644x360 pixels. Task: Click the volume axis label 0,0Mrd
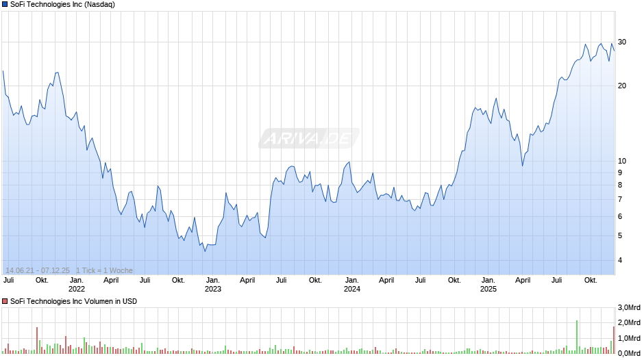point(629,353)
